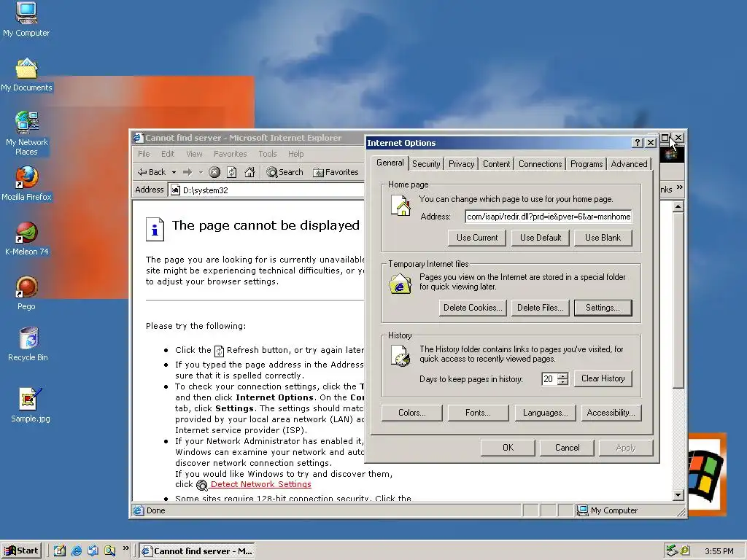The width and height of the screenshot is (747, 560).
Task: Open the Tools menu in Internet Explorer
Action: pyautogui.click(x=267, y=154)
